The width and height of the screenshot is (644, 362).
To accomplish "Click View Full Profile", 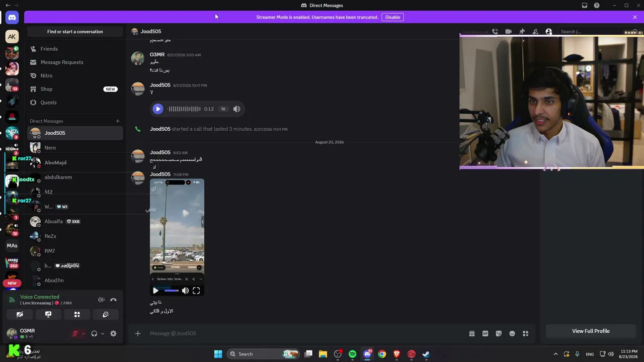I will click(x=591, y=331).
